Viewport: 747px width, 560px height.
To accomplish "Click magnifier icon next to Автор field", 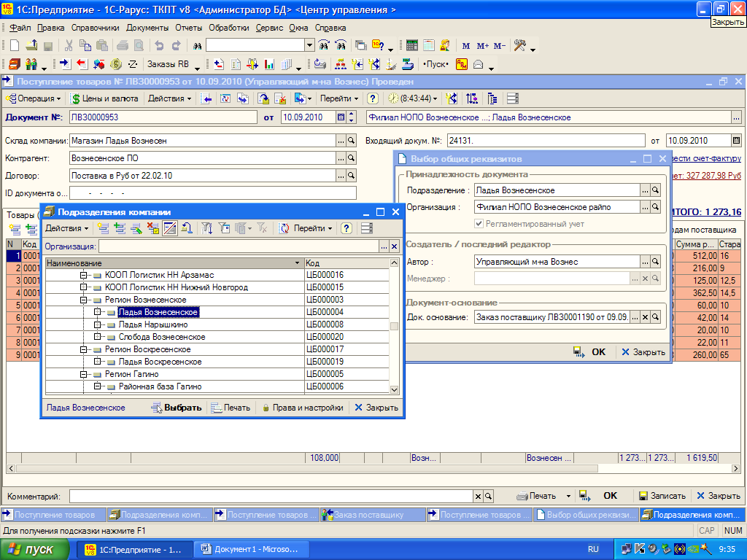I will tap(656, 262).
